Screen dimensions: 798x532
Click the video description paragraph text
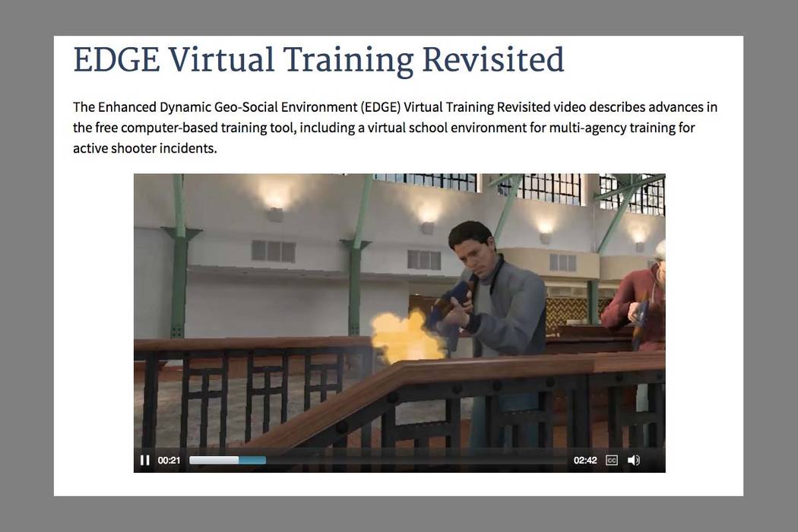(x=394, y=128)
